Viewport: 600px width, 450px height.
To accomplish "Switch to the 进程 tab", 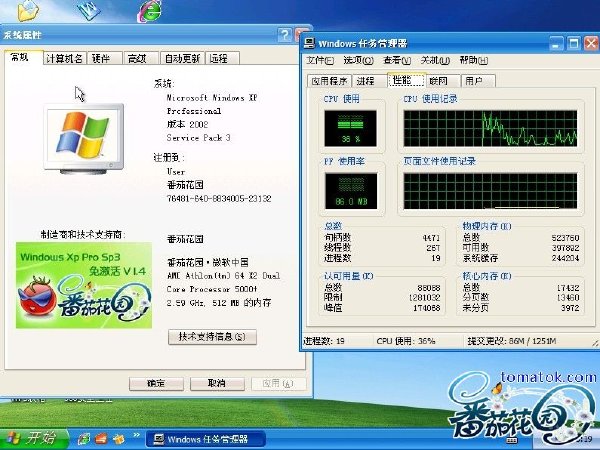I will coord(369,81).
